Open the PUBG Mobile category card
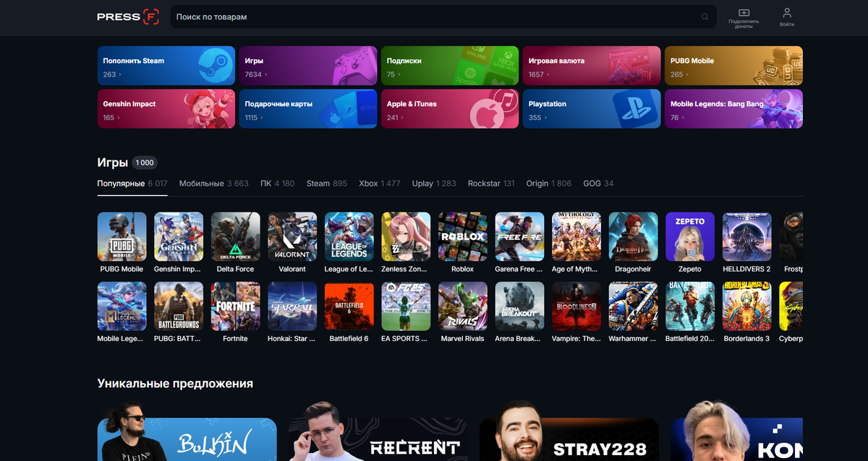Image resolution: width=868 pixels, height=461 pixels. [733, 66]
